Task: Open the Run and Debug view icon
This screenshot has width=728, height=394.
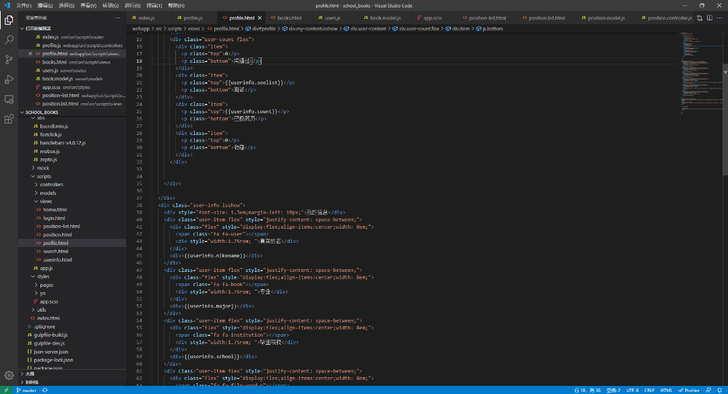Action: tap(9, 80)
